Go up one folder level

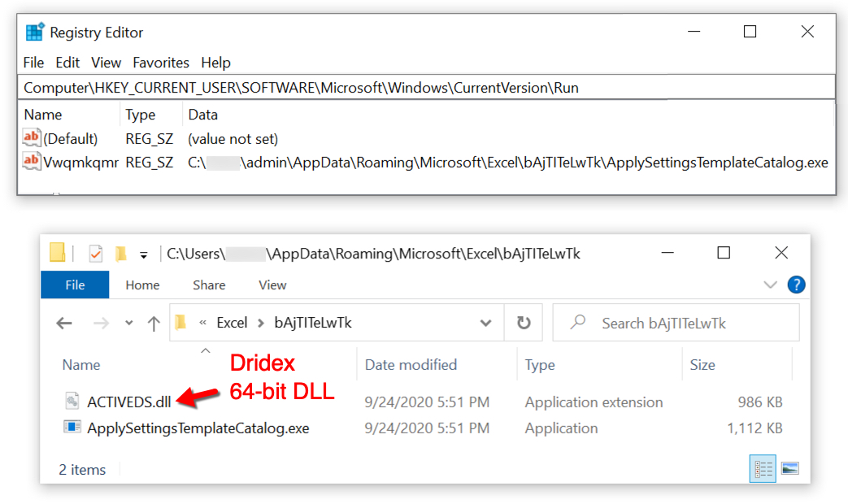point(154,324)
